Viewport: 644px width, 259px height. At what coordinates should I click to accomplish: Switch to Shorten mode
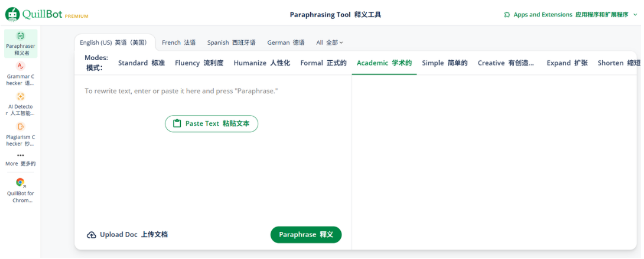[619, 63]
